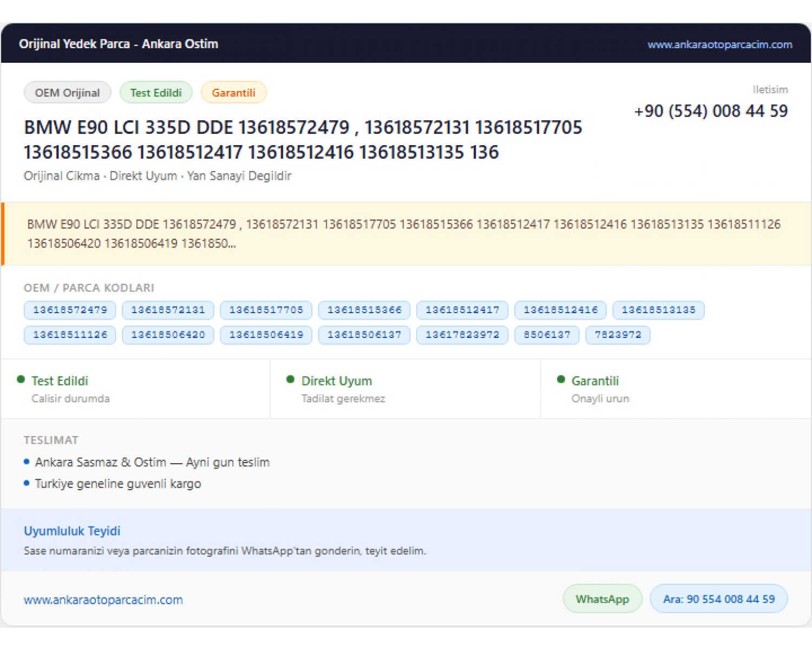Select part code 13618517705
This screenshot has height=650, width=812.
pyautogui.click(x=266, y=310)
